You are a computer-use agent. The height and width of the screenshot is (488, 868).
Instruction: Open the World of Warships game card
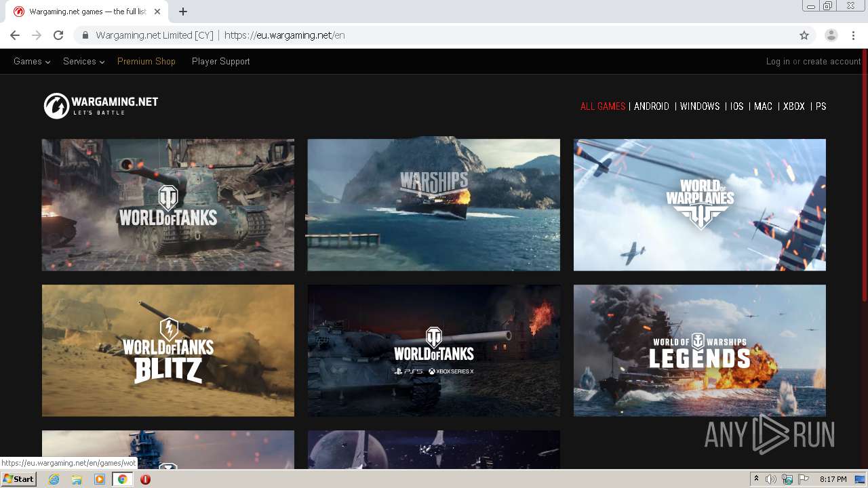(434, 205)
